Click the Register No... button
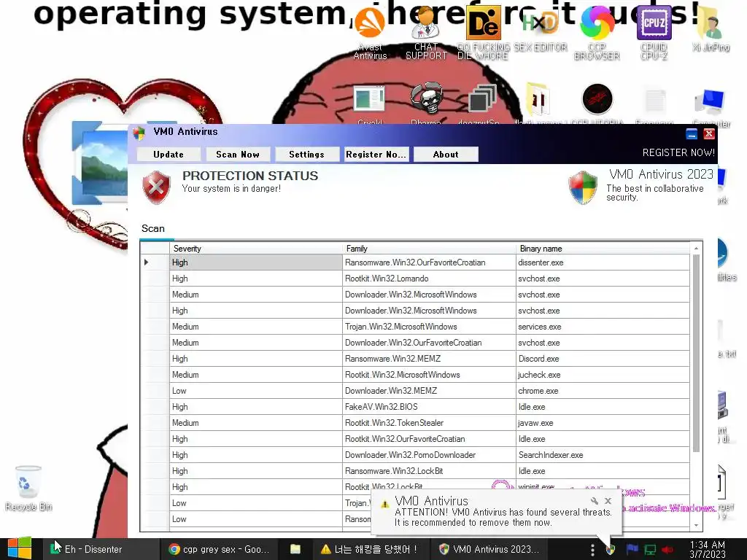The width and height of the screenshot is (747, 560). click(376, 155)
